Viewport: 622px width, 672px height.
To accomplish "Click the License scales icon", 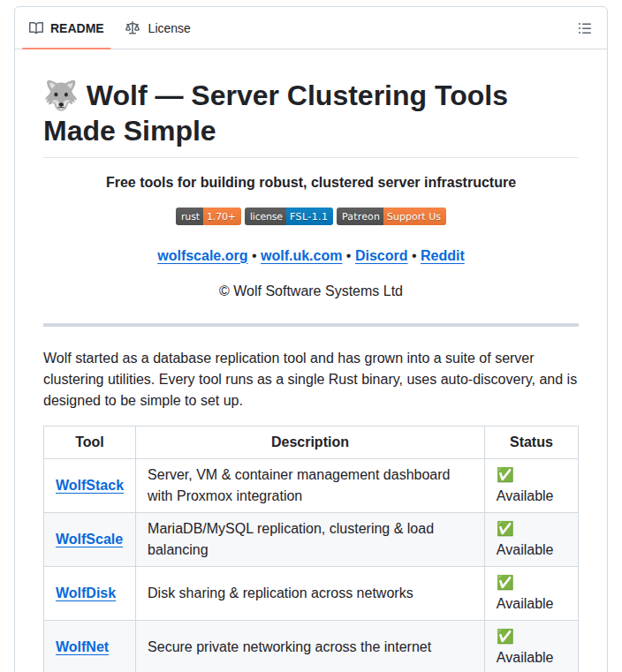I will tap(133, 28).
